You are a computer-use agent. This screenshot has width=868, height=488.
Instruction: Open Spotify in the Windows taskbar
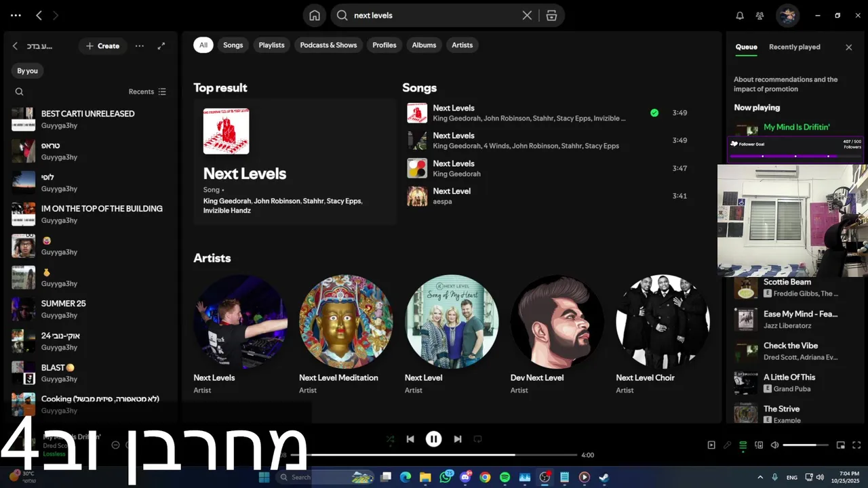(x=505, y=477)
